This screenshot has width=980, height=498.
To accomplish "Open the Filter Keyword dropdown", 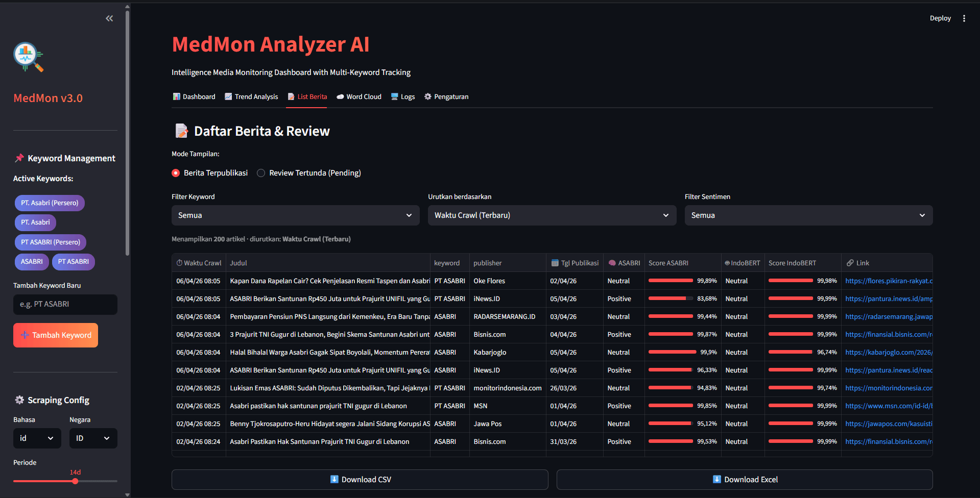I will [x=295, y=215].
